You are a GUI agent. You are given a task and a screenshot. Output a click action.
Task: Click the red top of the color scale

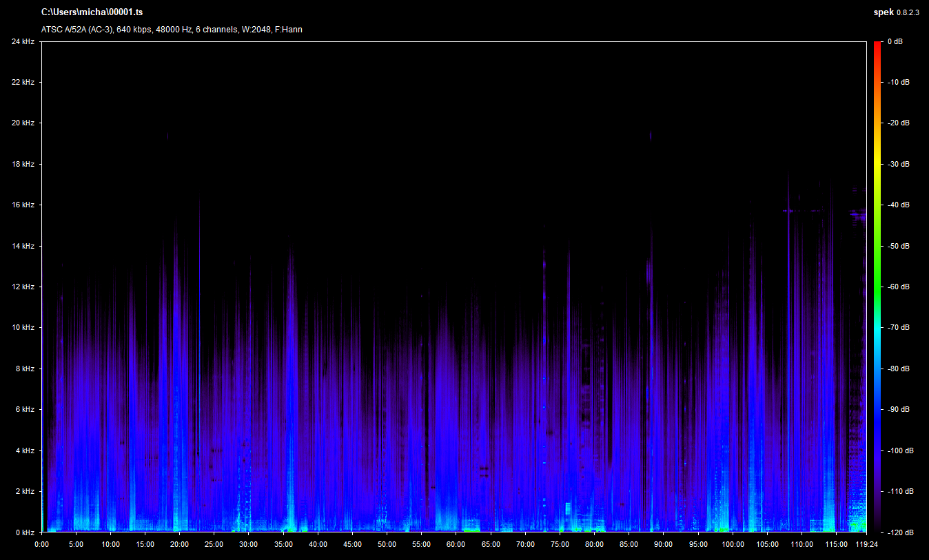[877, 45]
